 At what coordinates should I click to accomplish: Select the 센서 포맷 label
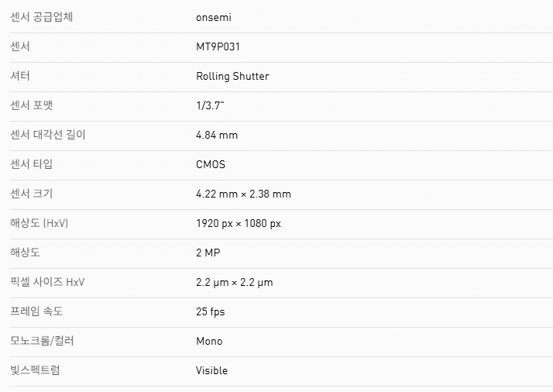(36, 105)
